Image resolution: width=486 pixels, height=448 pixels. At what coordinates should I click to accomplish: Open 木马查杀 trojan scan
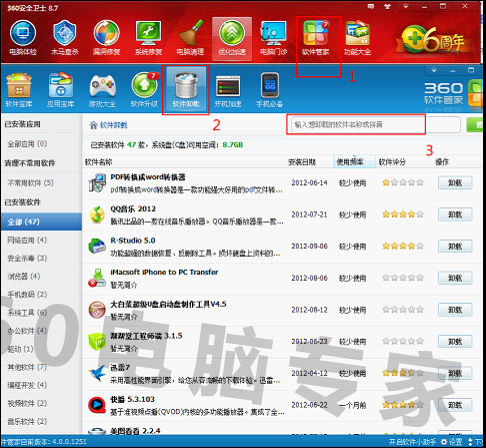click(x=65, y=37)
